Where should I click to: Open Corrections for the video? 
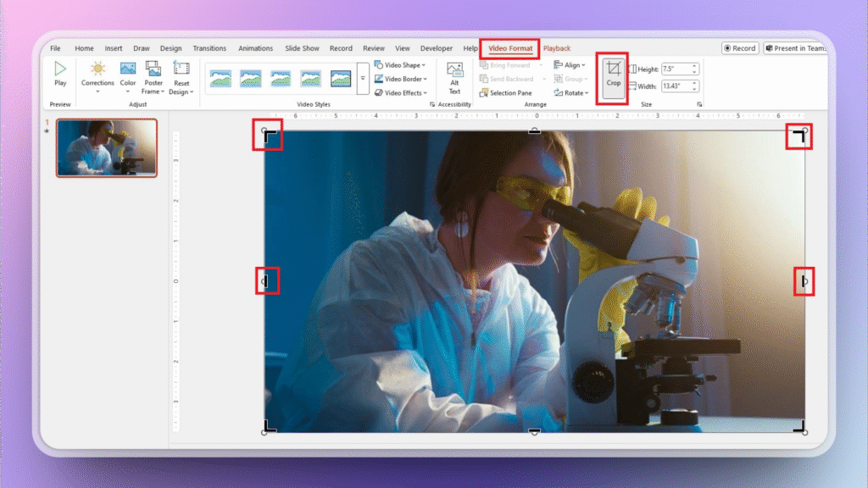97,76
